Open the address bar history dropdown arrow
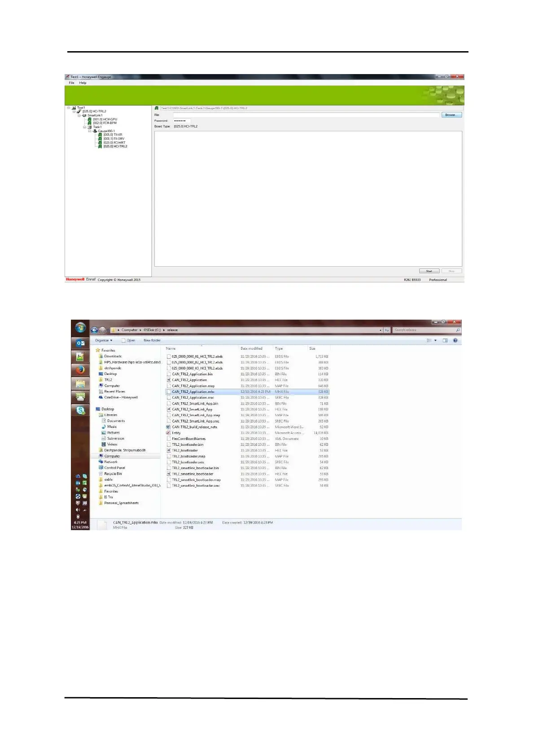This screenshot has width=534, height=756. pyautogui.click(x=381, y=330)
